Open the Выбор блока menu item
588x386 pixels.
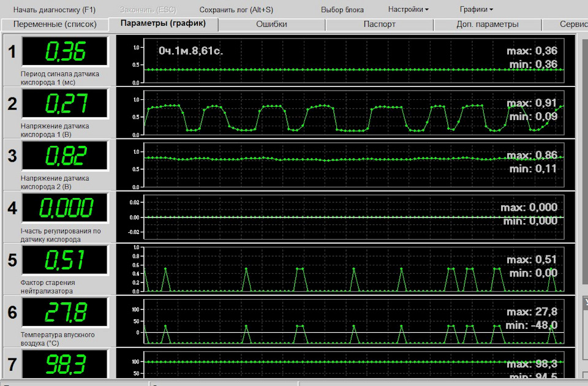click(342, 10)
